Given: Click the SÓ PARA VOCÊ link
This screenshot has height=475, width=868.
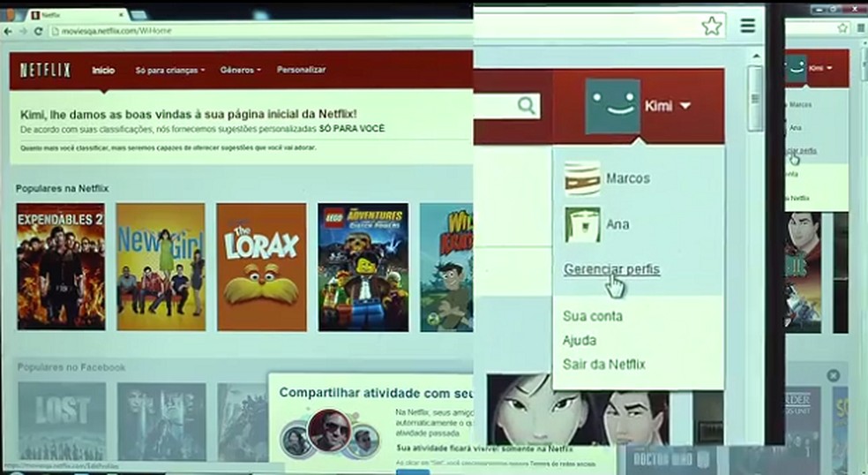Looking at the screenshot, I should click(351, 129).
